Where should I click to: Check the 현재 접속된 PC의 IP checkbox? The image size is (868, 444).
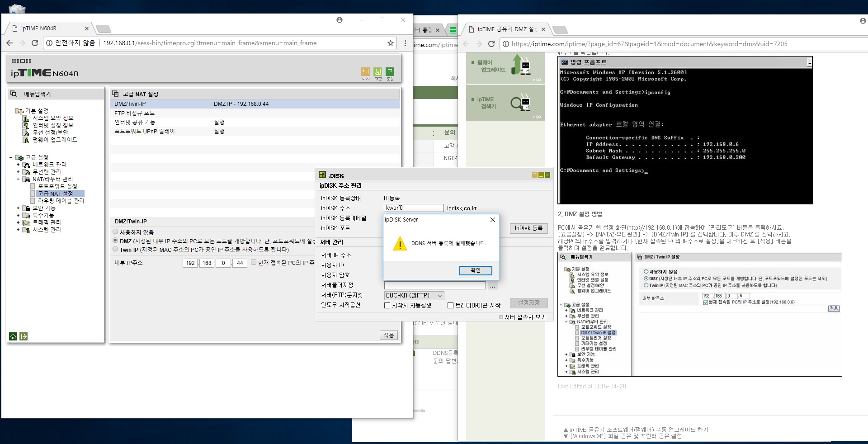pos(254,262)
